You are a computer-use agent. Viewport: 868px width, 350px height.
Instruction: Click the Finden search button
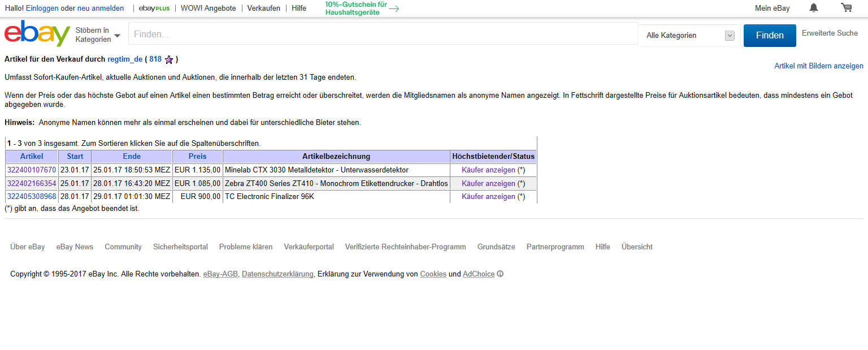point(770,36)
